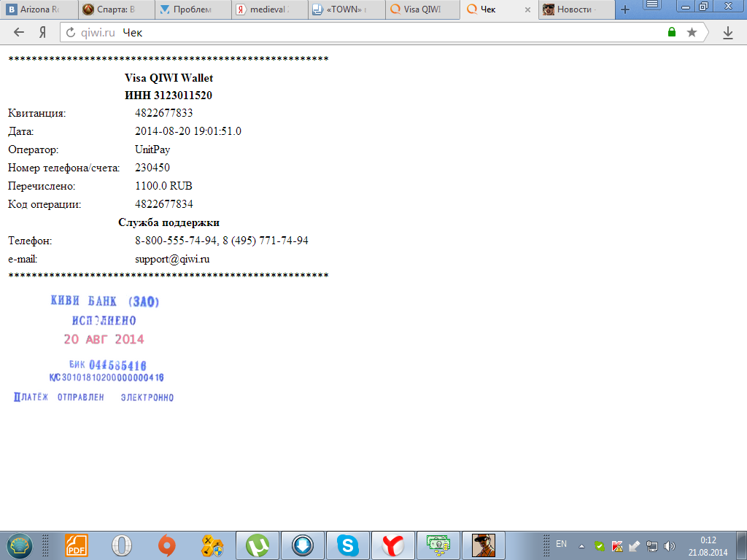Click account number 230450

152,168
